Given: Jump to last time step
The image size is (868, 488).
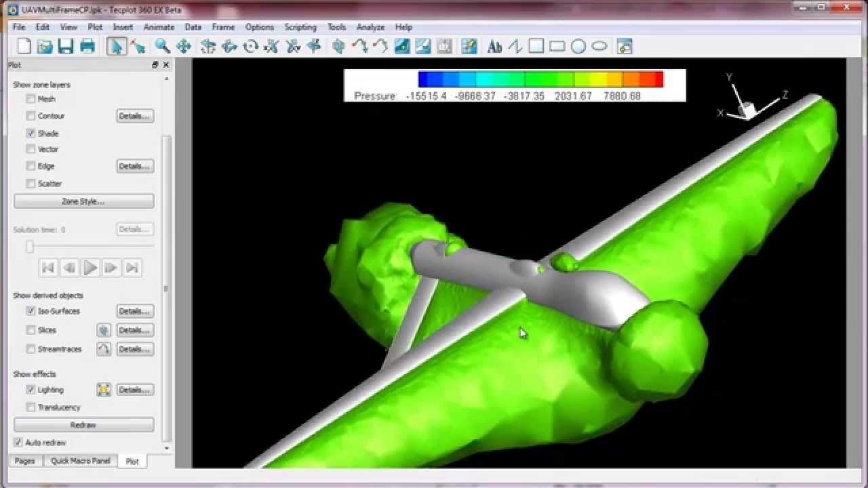Looking at the screenshot, I should 132,268.
